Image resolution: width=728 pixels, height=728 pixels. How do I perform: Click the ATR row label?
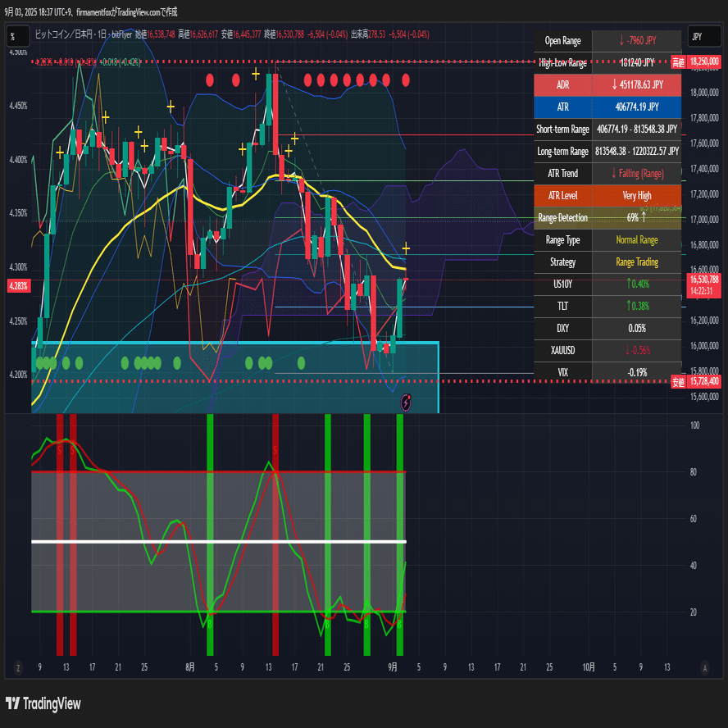pos(562,107)
